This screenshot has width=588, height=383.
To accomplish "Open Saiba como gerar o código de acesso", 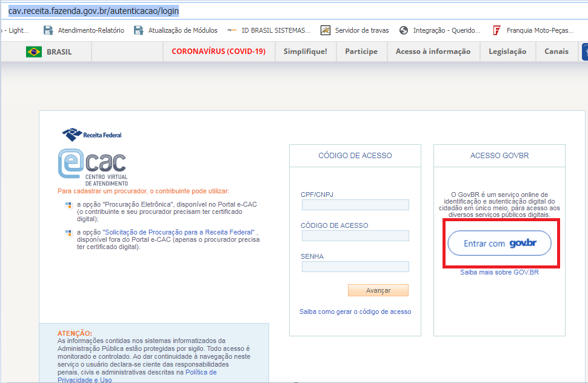I will pyautogui.click(x=355, y=312).
